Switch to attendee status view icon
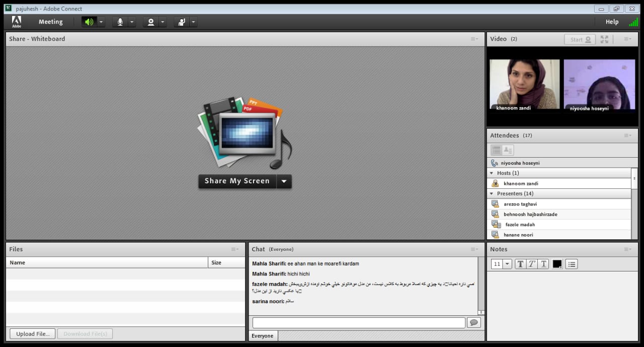 coord(508,150)
